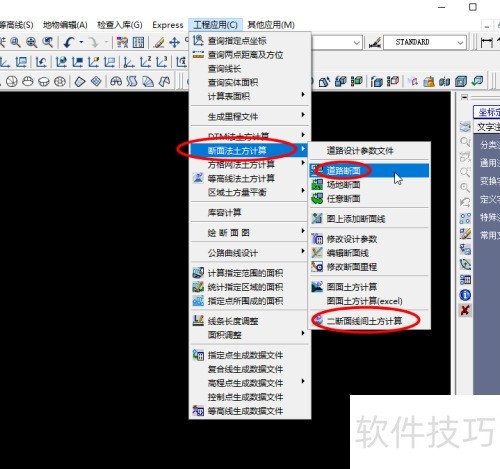Click the blue info icon in sidebar
The image size is (500, 469).
(x=465, y=295)
